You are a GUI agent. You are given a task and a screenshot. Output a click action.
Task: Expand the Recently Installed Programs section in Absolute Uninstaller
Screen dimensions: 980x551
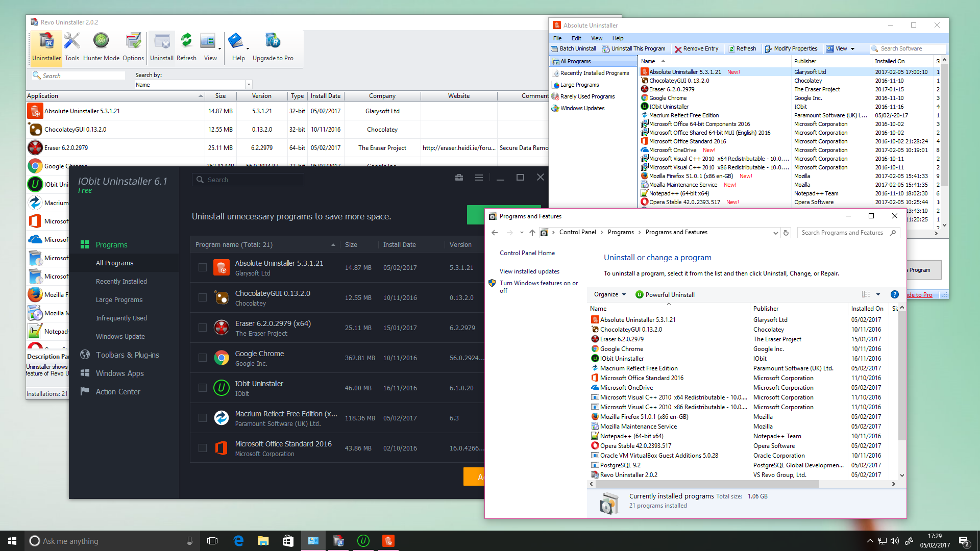[594, 72]
